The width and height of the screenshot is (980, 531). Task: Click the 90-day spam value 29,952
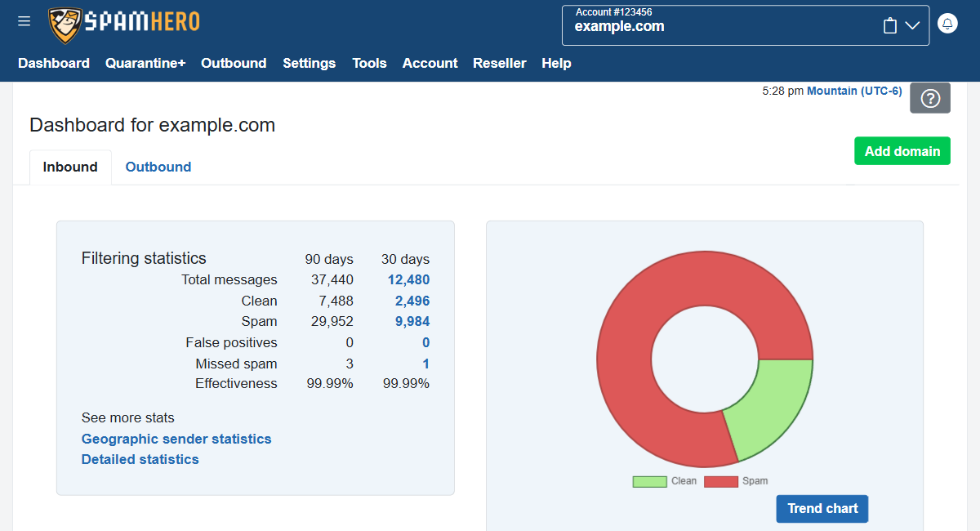(x=332, y=321)
